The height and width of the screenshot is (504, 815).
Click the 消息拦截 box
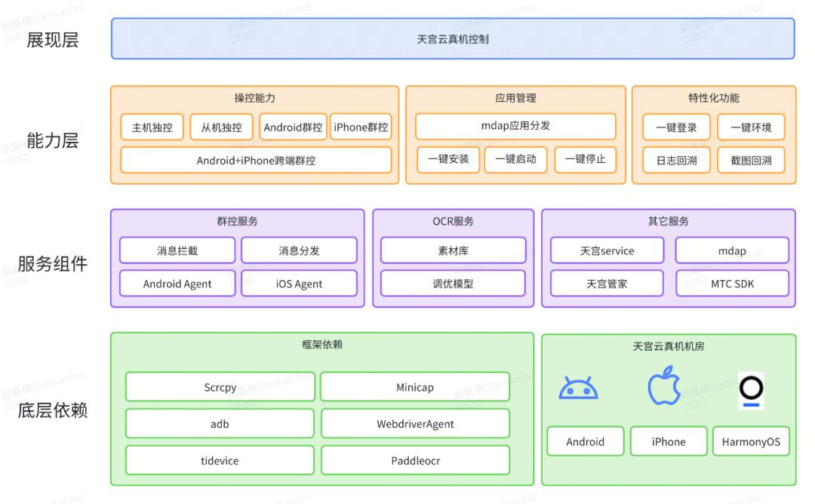177,250
